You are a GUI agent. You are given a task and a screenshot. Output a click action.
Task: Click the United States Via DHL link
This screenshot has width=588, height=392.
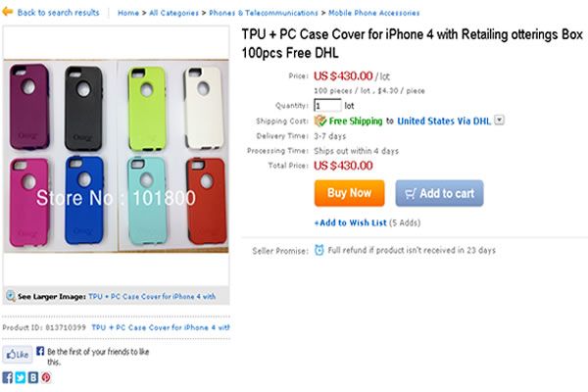pos(444,121)
